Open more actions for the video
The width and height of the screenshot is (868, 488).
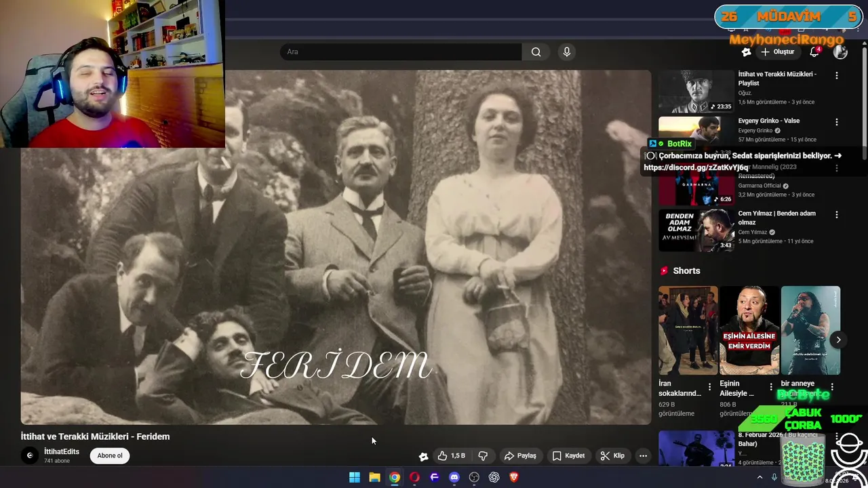click(643, 455)
